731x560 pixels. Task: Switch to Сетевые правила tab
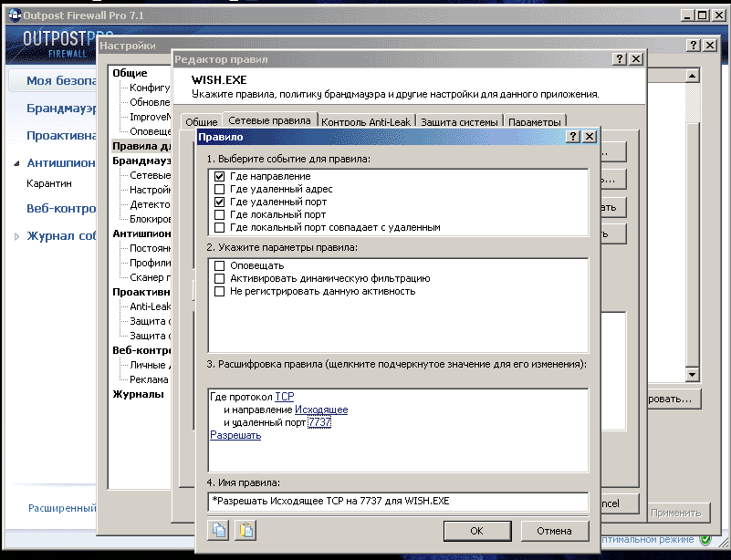(x=269, y=120)
